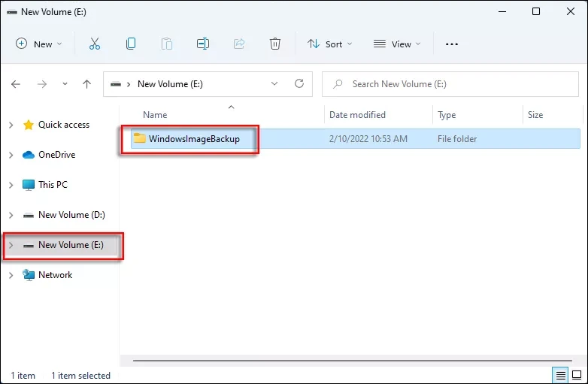The image size is (588, 384).
Task: Switch to large thumbnails view icon
Action: point(577,375)
